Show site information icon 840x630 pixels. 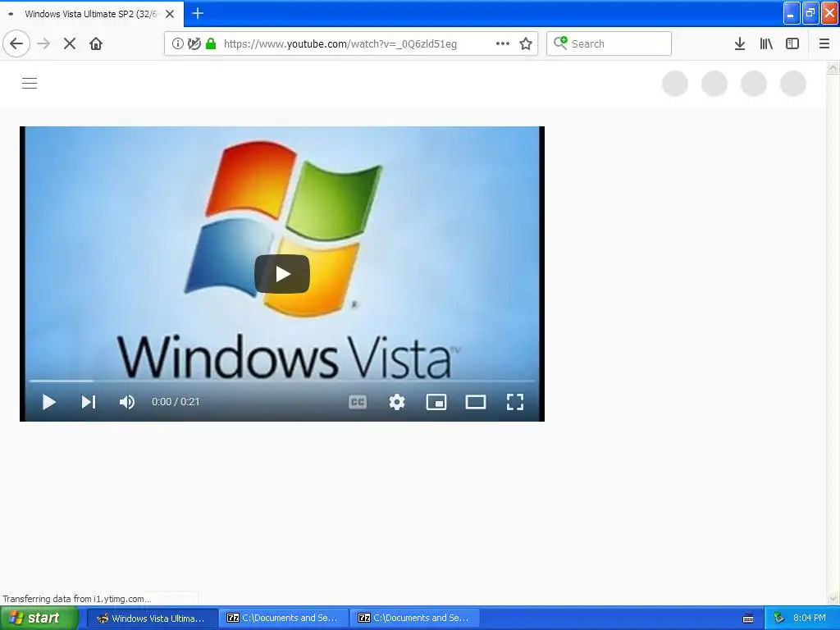click(x=178, y=43)
